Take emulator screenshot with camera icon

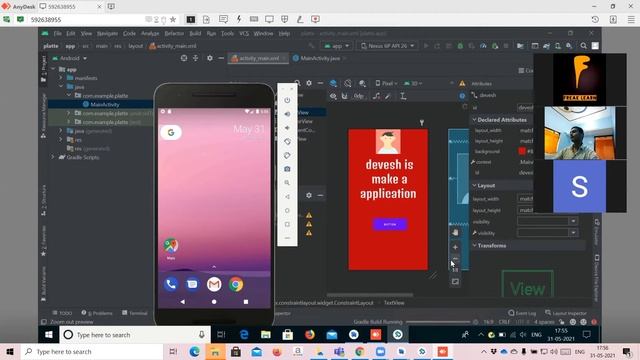click(287, 169)
